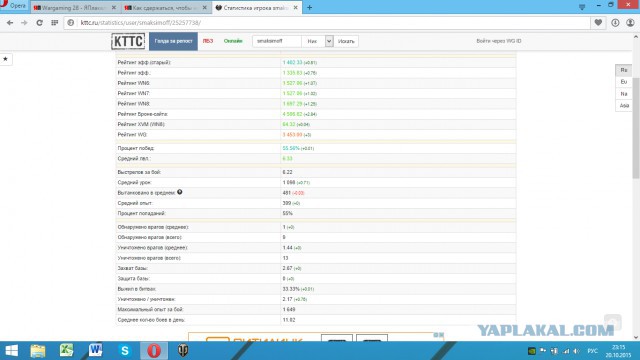Open the Opera menu button
Image resolution: width=640 pixels, height=360 pixels.
[x=14, y=6]
